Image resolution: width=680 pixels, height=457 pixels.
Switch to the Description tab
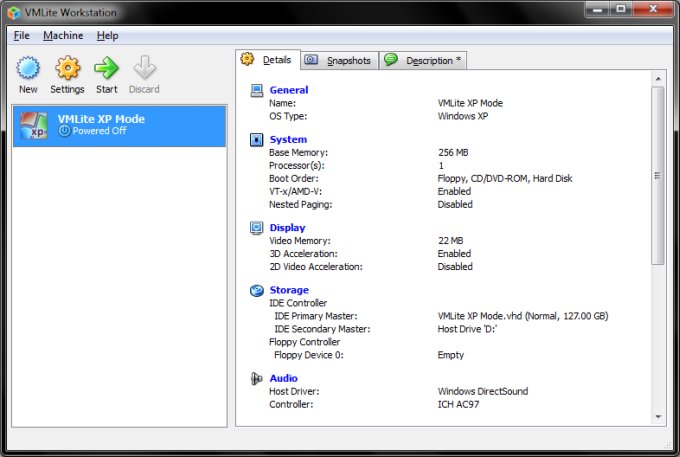423,61
